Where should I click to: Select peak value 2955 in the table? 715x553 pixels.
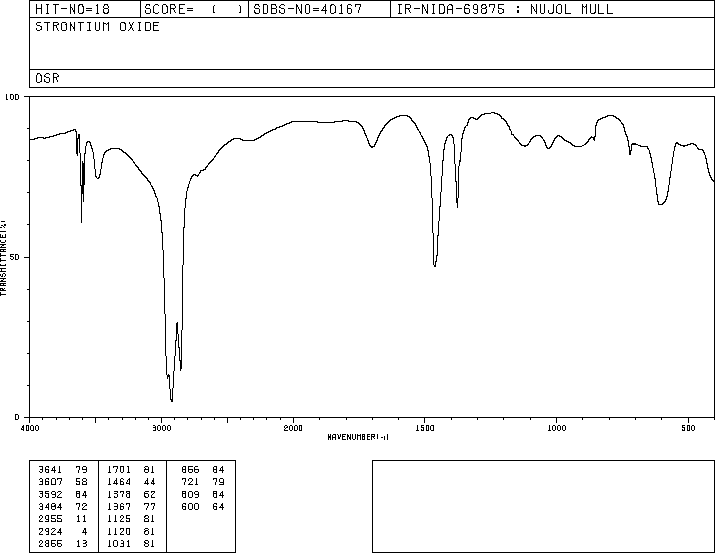[x=50, y=519]
